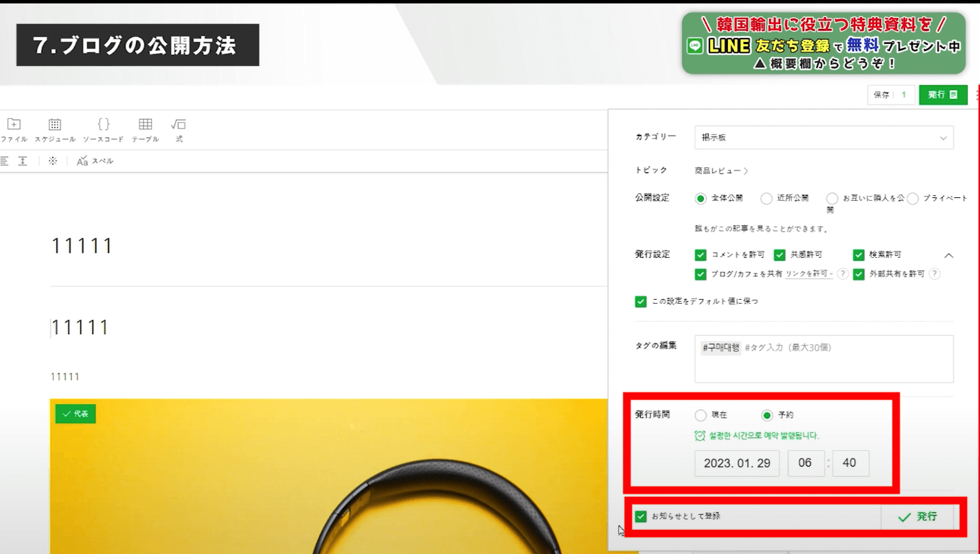The image size is (980, 554).
Task: Insert a file with the ファイル icon
Action: pyautogui.click(x=14, y=130)
